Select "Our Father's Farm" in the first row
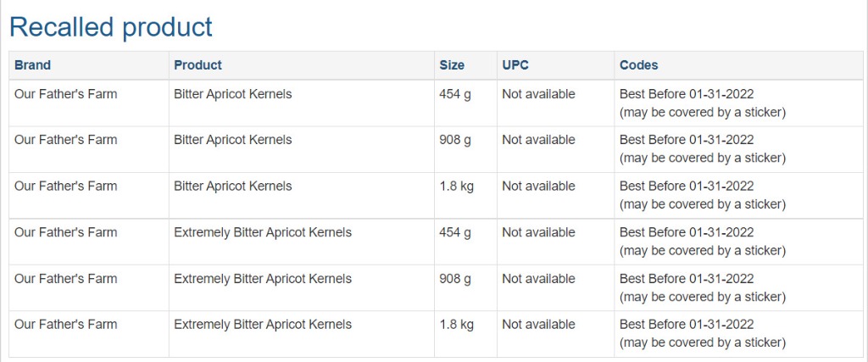Screen dimensions: 868x362 [x=65, y=94]
